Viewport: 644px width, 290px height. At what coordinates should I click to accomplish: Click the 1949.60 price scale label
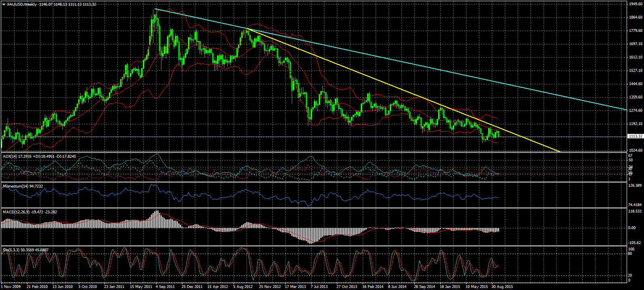[635, 4]
